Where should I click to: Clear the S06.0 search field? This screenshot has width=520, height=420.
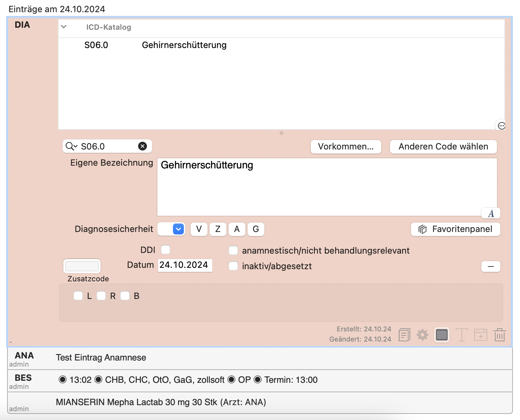click(143, 146)
